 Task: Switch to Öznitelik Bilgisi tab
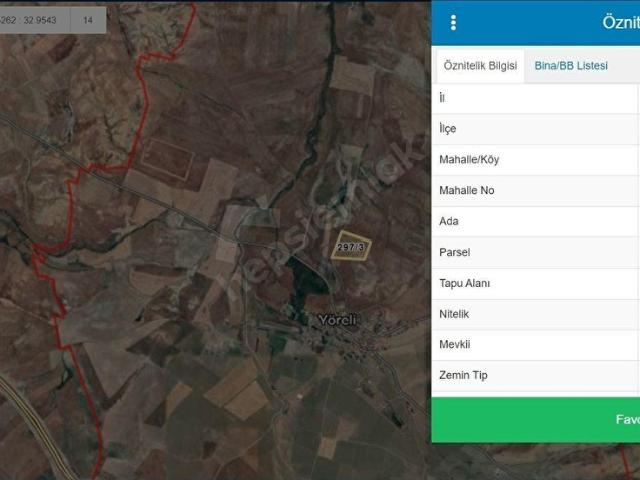point(480,66)
